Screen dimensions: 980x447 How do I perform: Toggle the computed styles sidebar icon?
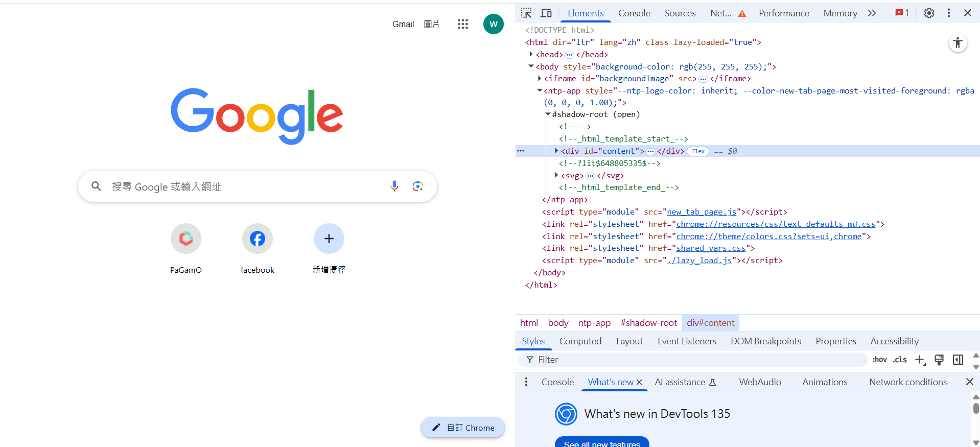click(x=958, y=360)
